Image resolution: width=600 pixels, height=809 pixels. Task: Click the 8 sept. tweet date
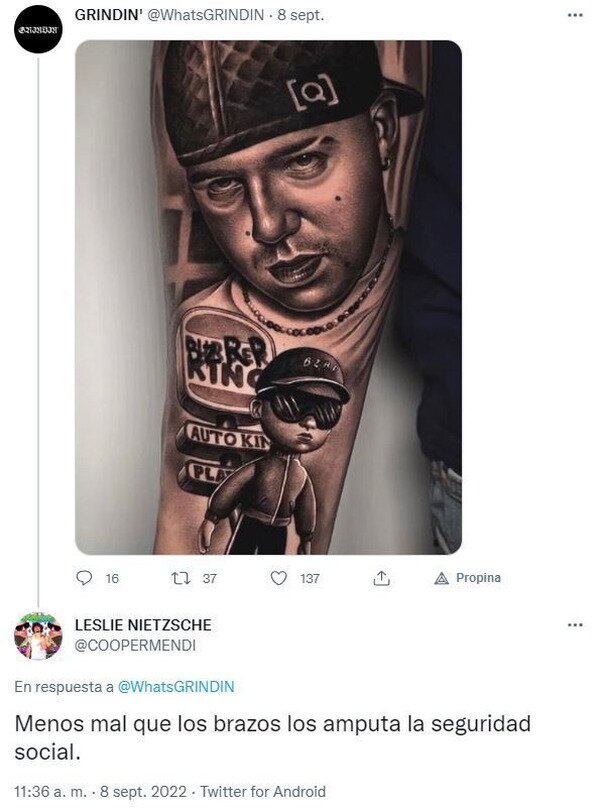(x=300, y=17)
